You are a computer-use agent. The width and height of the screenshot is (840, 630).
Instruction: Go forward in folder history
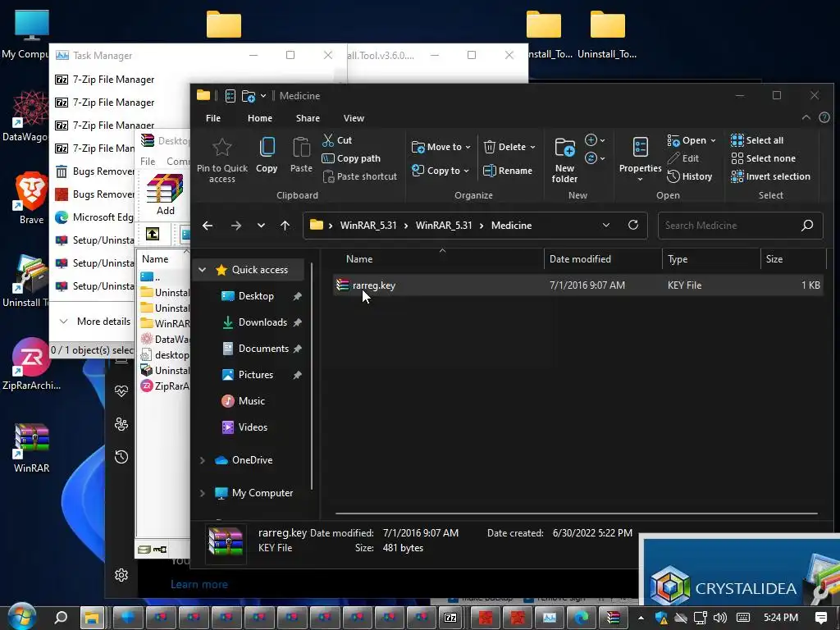pos(235,226)
